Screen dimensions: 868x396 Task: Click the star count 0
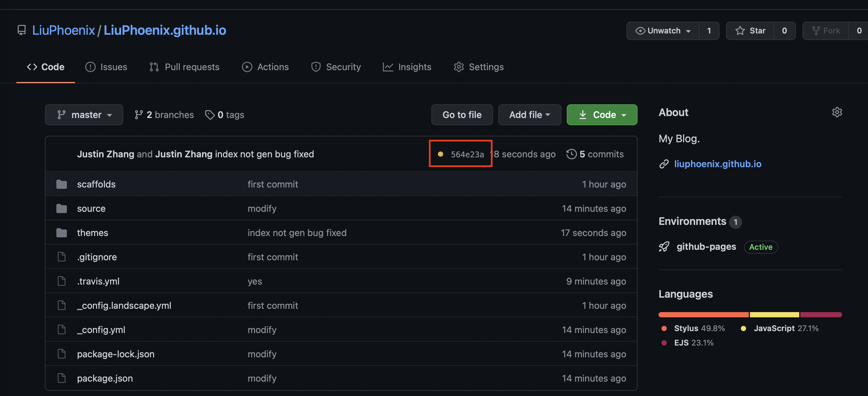[x=784, y=31]
